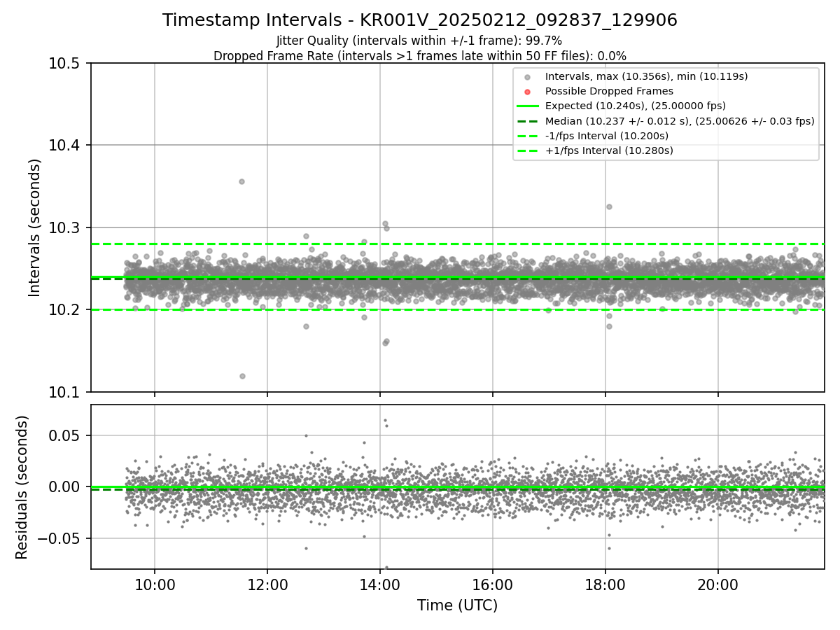Click the plot title 'Timestamp Intervals - KR001V_20250212_092837_129906'
Image resolution: width=840 pixels, height=630 pixels.
(420, 20)
